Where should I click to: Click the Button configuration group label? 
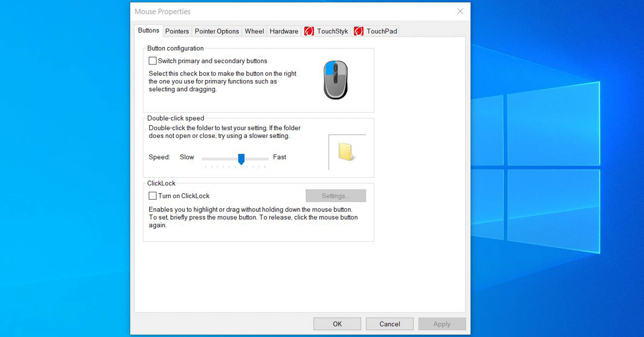175,48
